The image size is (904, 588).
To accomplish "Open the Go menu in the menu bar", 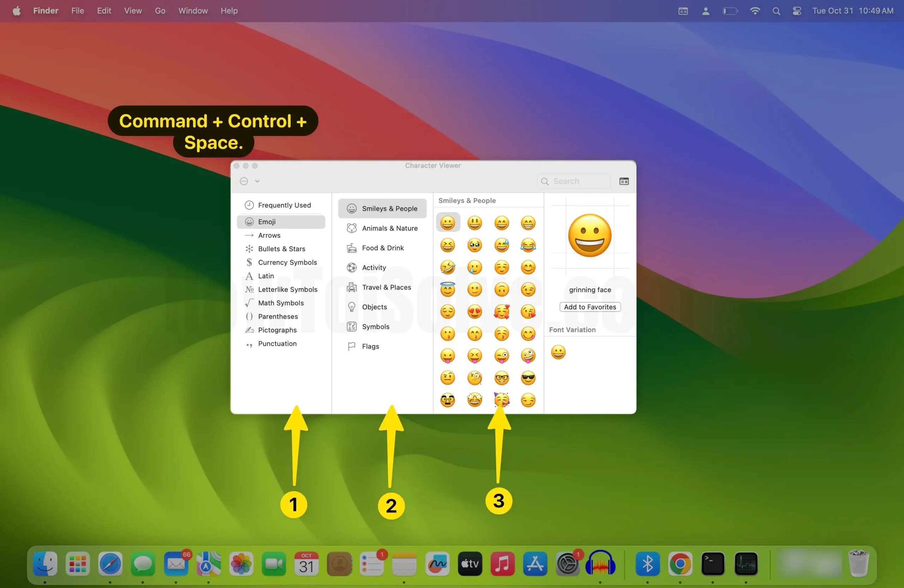I will click(x=160, y=11).
